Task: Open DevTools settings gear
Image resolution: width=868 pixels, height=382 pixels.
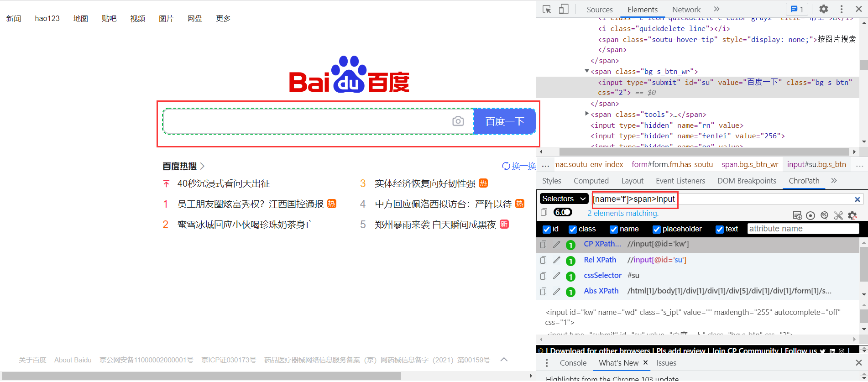Action: point(824,9)
